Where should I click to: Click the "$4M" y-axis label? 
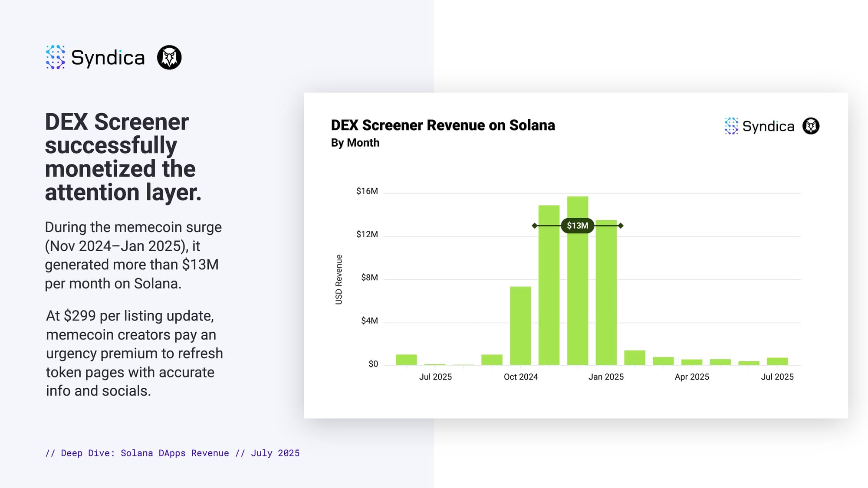coord(369,321)
